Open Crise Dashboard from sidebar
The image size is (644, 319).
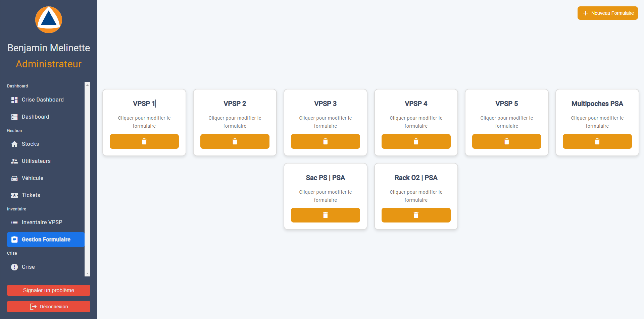tap(43, 100)
